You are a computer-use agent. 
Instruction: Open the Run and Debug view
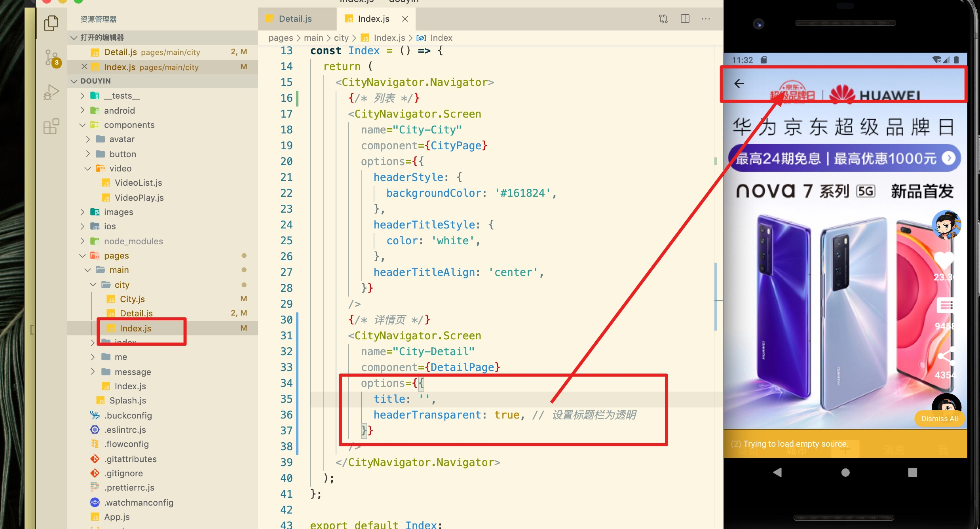pyautogui.click(x=51, y=92)
